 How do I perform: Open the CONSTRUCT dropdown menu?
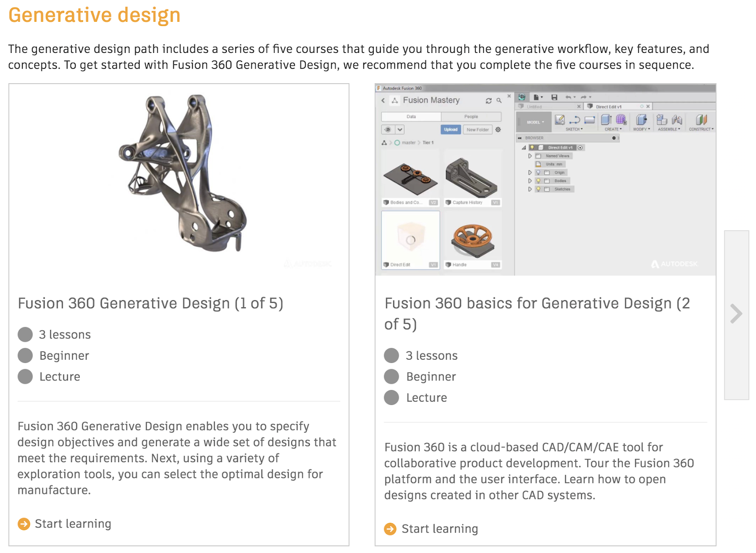pos(701,130)
